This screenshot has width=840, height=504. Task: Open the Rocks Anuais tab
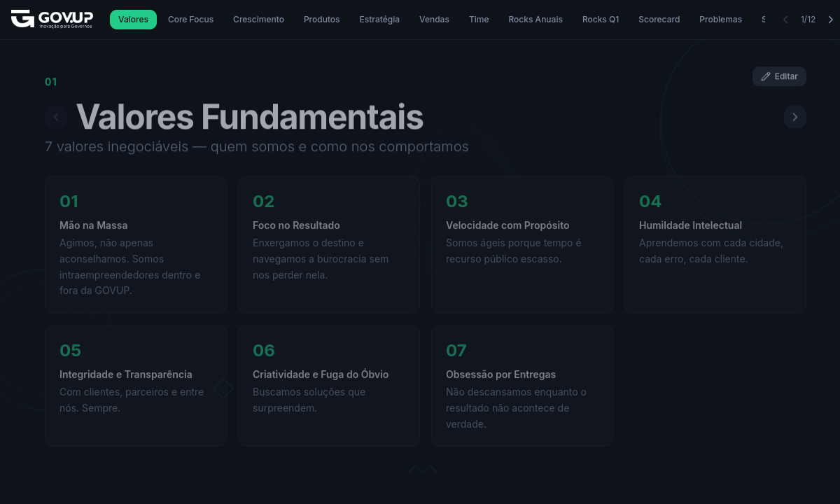pos(535,20)
